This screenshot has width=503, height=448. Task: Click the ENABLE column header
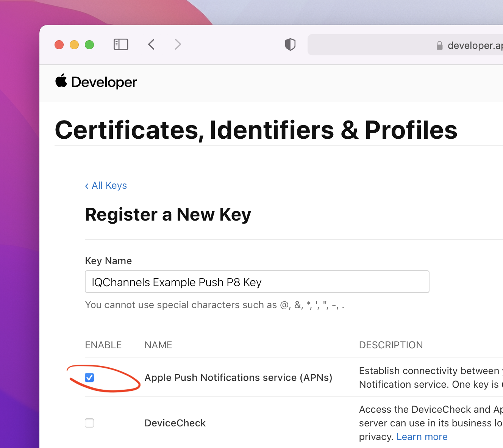[103, 345]
